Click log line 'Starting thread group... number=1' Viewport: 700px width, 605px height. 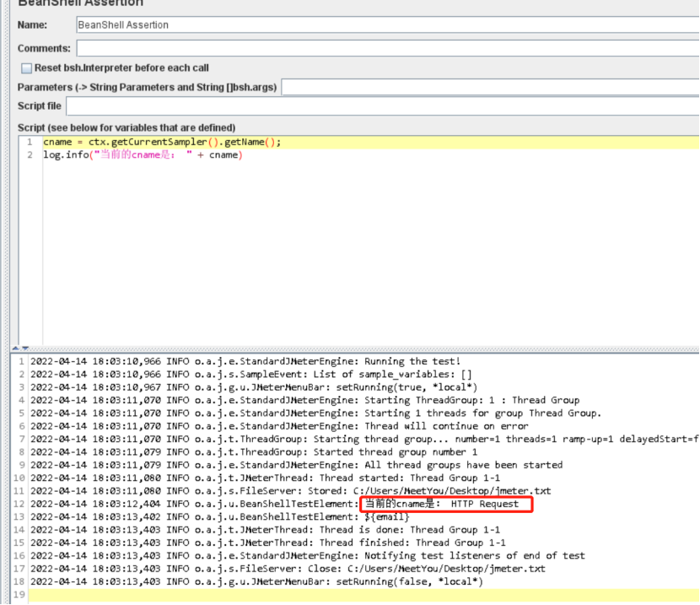(363, 439)
